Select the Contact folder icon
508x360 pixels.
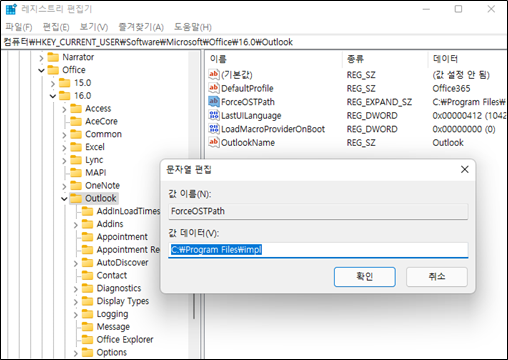[88, 275]
